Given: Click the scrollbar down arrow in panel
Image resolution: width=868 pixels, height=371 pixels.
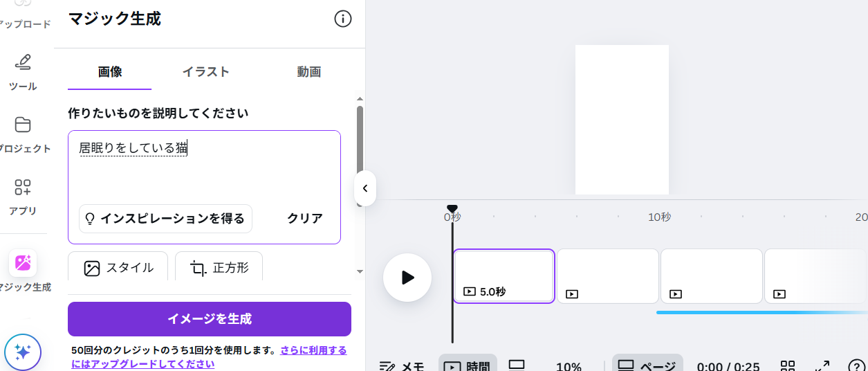Looking at the screenshot, I should (x=360, y=272).
